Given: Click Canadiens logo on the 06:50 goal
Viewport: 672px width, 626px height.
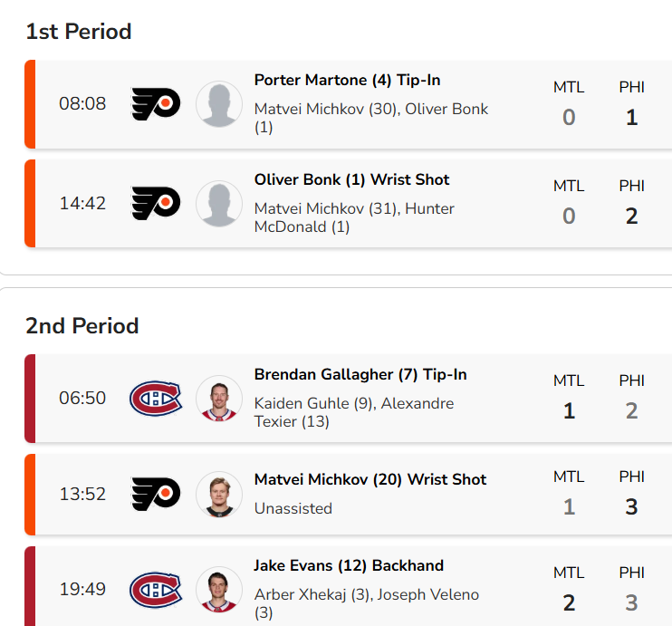Looking at the screenshot, I should click(x=156, y=399).
